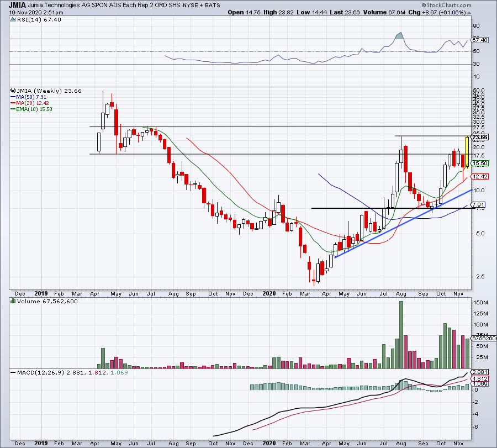The image size is (497, 448).
Task: Click the 2019 label on the bottom MACD time axis
Action: [41, 443]
